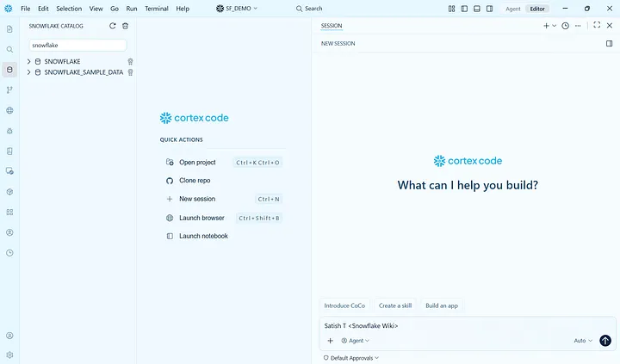This screenshot has height=364, width=620.
Task: Click the chat prompt input field
Action: [468, 325]
